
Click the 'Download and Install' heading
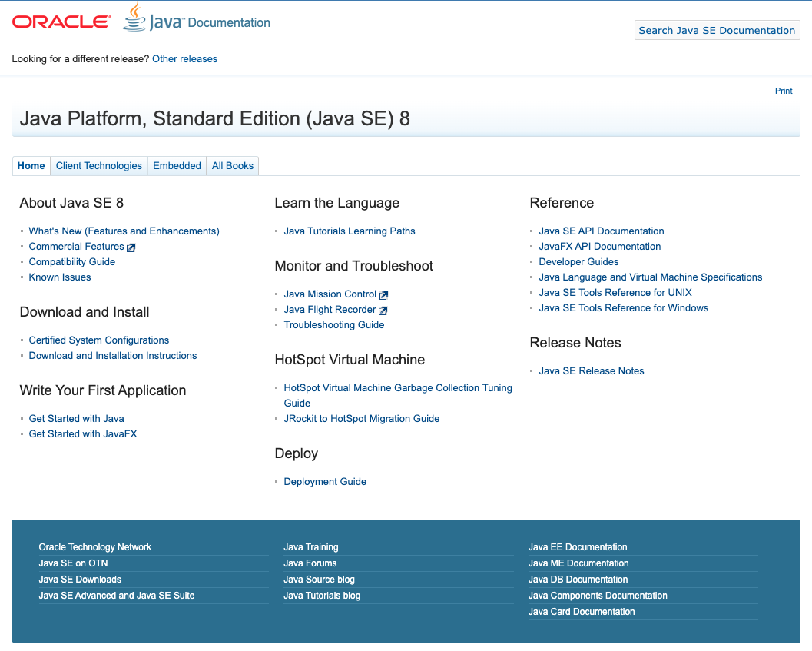click(85, 312)
